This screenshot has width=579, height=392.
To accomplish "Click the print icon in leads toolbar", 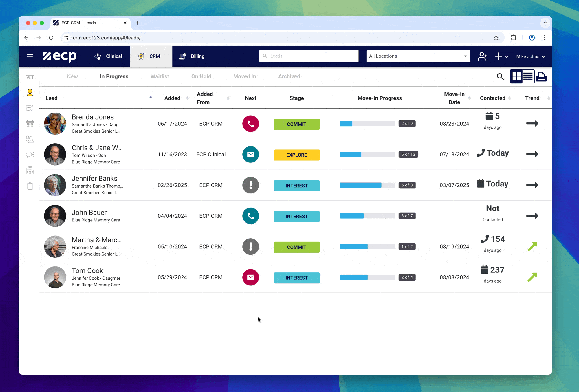I will pyautogui.click(x=541, y=76).
